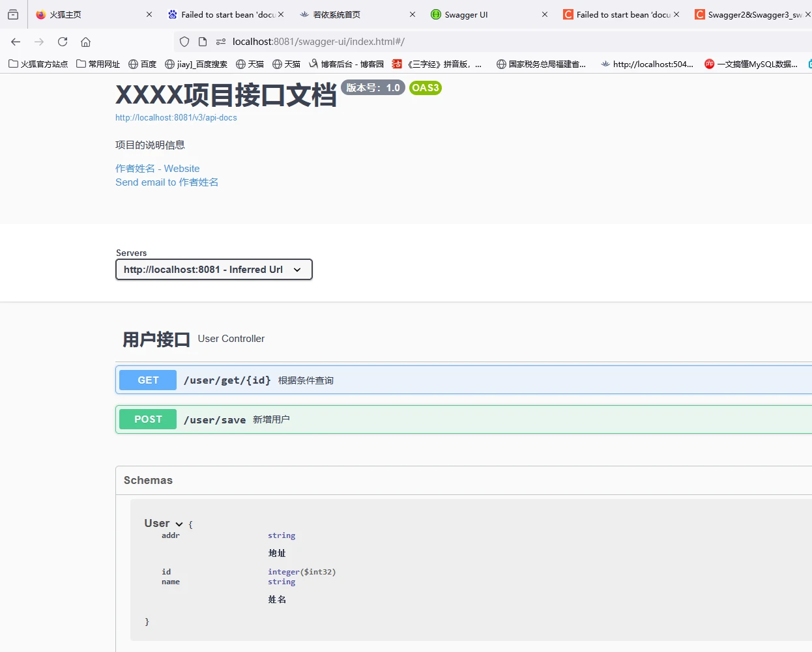Viewport: 812px width, 652px height.
Task: Click the blue GET method badge
Action: [148, 380]
